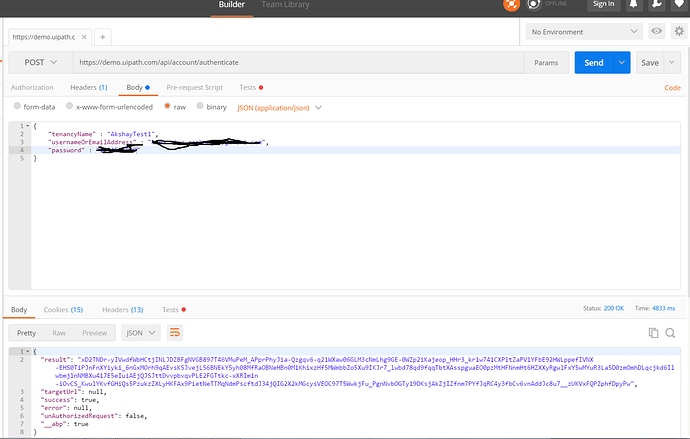Click the "__abp": true response line

[x=65, y=424]
